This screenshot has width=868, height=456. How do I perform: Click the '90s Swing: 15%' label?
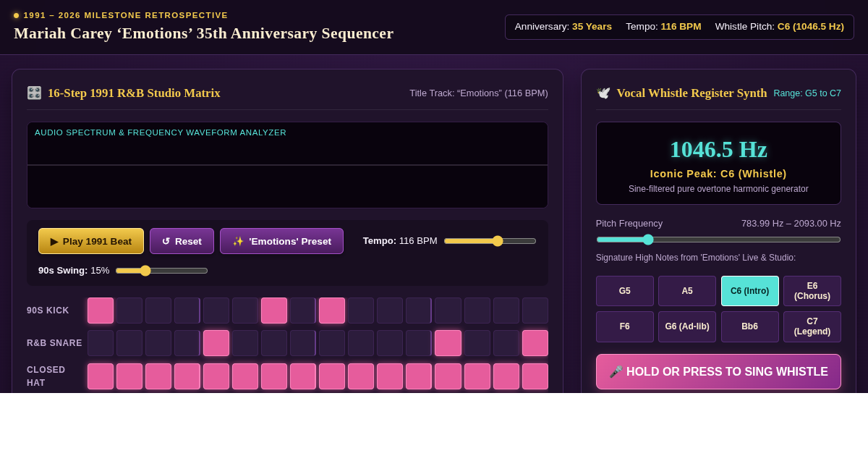[x=74, y=271]
